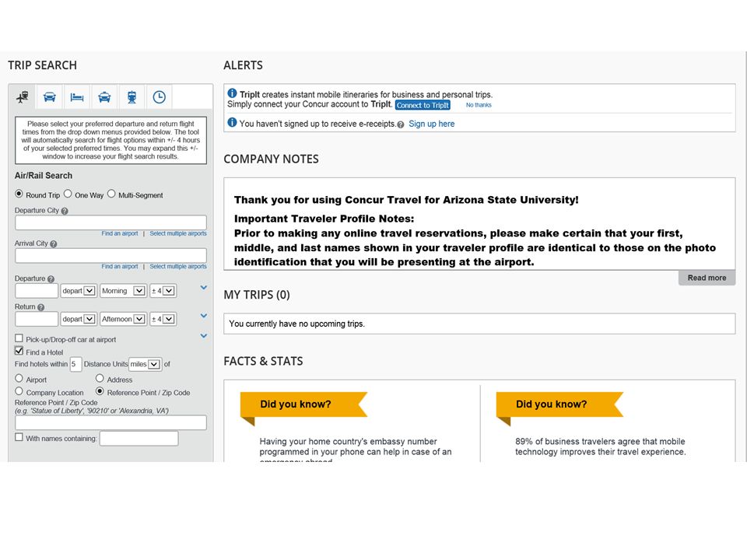Click the COMPANY NOTES heading
747x560 pixels.
[x=271, y=159]
